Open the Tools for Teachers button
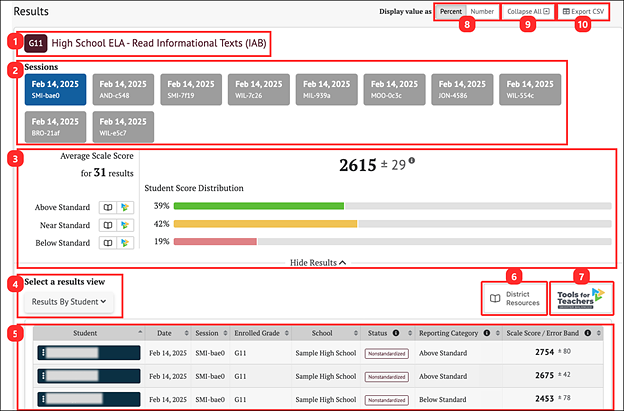This screenshot has width=624, height=411. pyautogui.click(x=581, y=296)
